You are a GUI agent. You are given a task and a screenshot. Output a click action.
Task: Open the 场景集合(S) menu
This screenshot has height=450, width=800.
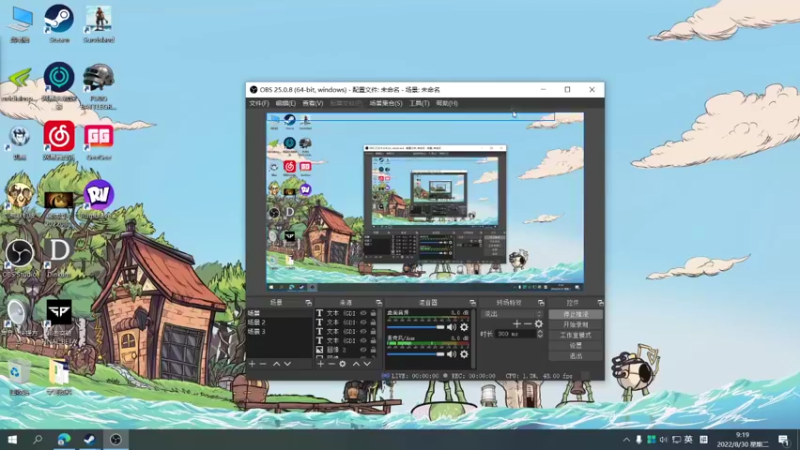click(386, 103)
